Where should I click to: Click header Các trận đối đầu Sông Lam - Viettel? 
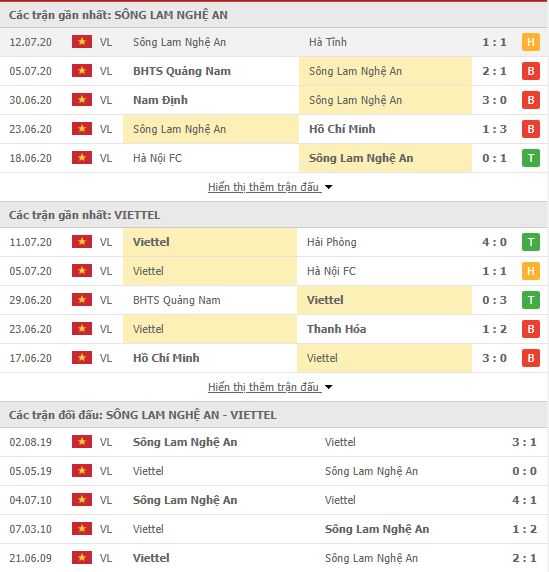tap(143, 415)
